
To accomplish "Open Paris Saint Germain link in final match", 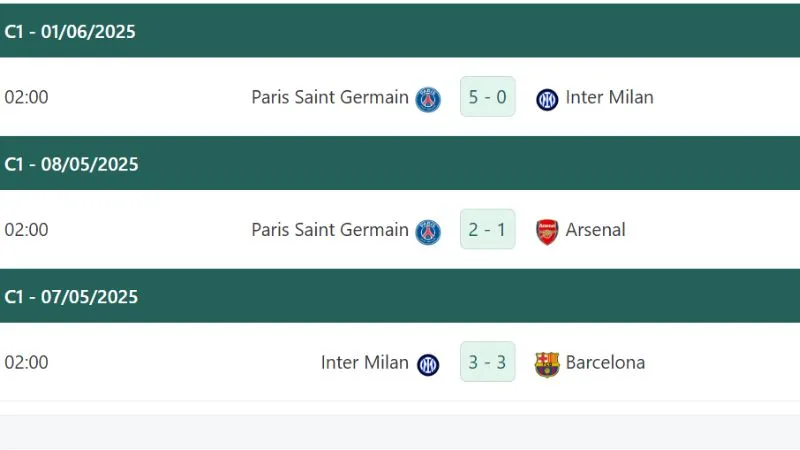I will [x=330, y=97].
